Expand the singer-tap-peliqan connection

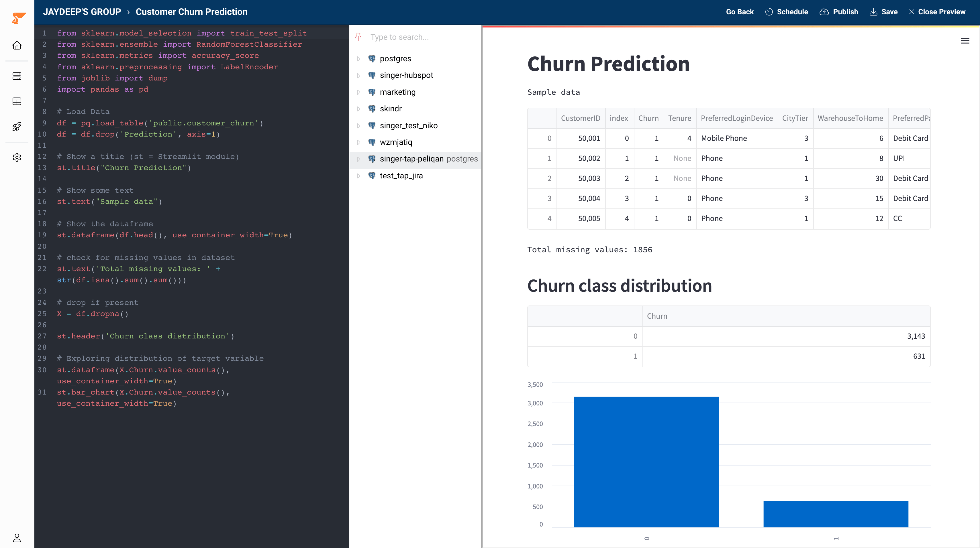[x=358, y=159]
